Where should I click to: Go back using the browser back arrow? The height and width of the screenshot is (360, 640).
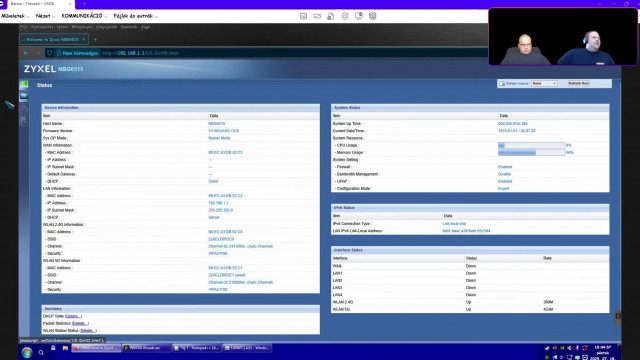(27, 53)
